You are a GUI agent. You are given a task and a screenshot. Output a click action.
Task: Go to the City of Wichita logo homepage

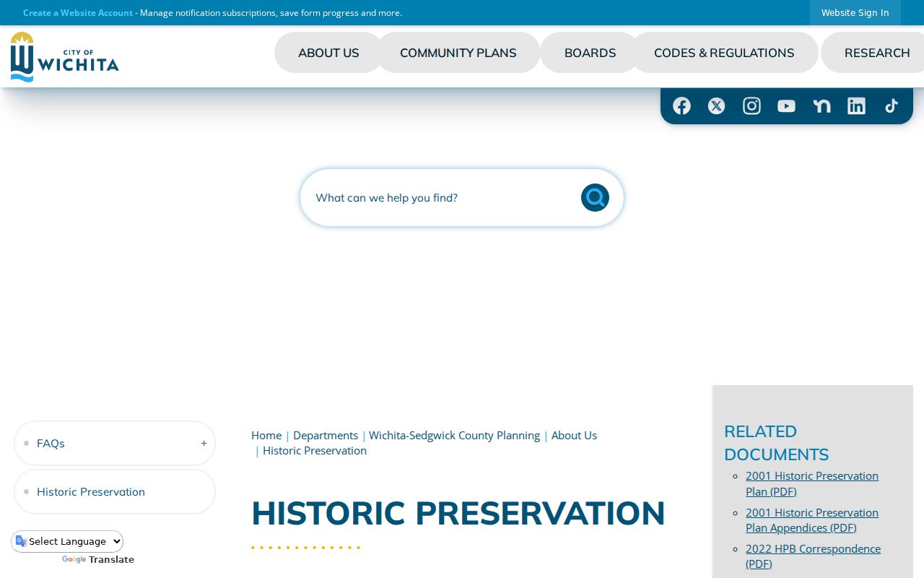(65, 57)
